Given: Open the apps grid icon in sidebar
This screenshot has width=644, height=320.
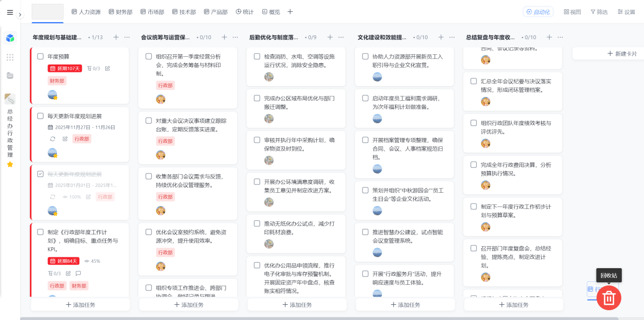Looking at the screenshot, I should coord(10,57).
